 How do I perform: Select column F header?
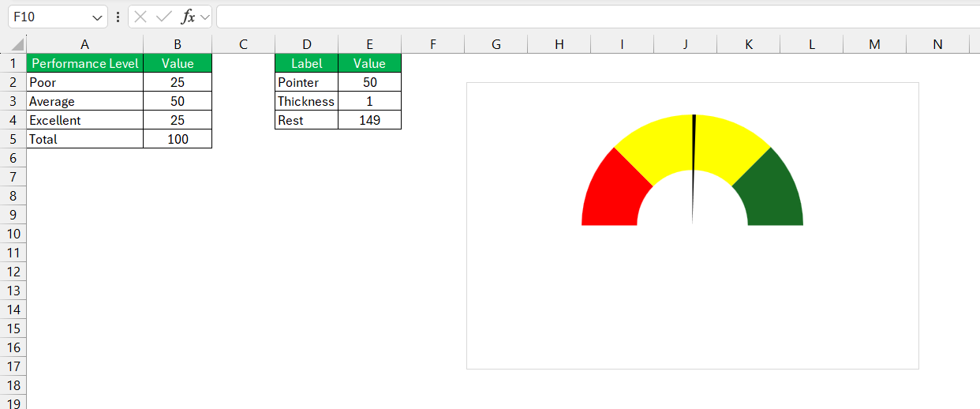(x=432, y=44)
